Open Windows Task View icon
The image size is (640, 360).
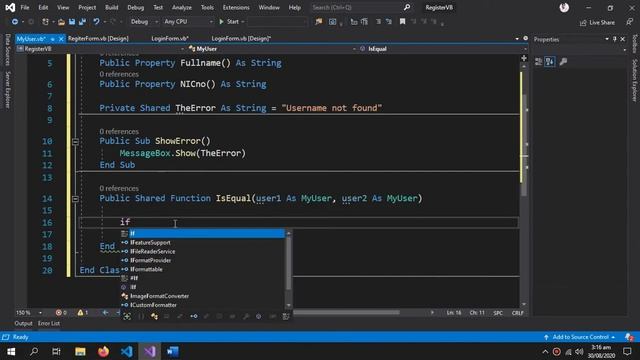[56, 351]
